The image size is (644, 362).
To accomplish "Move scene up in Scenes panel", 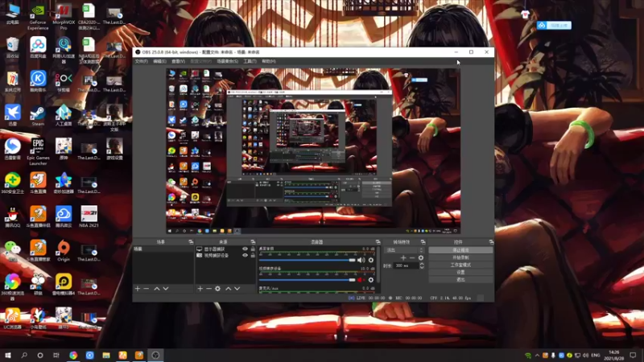I will point(157,289).
